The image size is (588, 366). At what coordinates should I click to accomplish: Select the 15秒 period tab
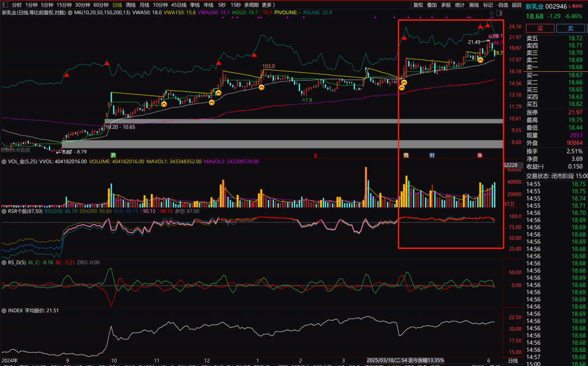[x=236, y=5]
